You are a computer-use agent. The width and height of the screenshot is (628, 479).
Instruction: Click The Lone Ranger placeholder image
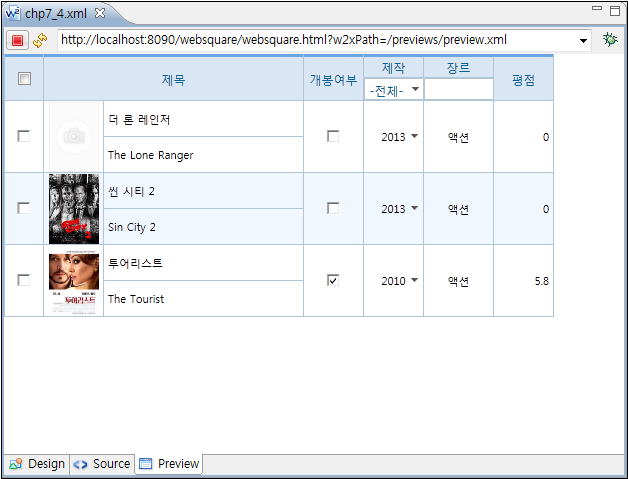pos(74,137)
